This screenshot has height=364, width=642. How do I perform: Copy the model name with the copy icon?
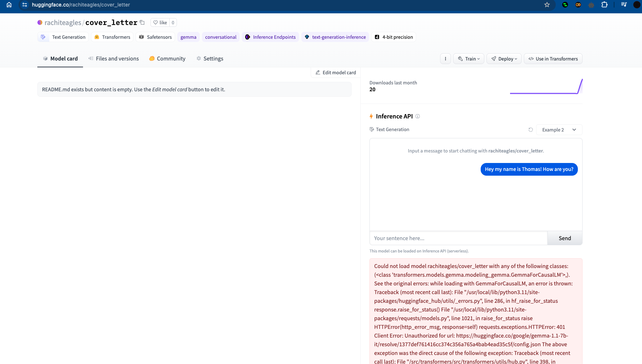coord(142,22)
